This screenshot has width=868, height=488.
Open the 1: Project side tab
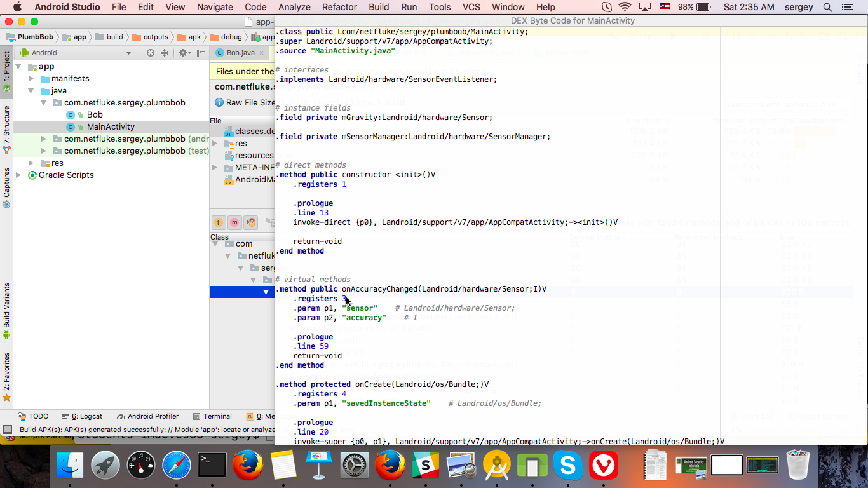pyautogui.click(x=6, y=72)
